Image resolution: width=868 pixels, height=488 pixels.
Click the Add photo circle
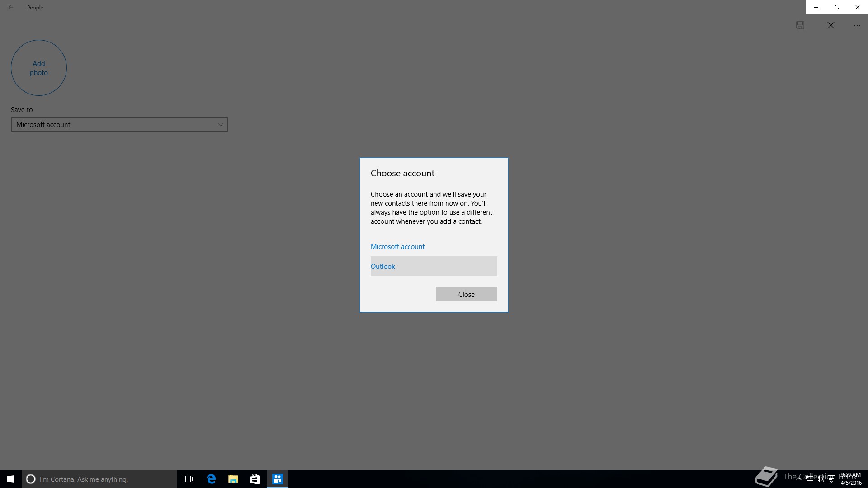click(39, 68)
